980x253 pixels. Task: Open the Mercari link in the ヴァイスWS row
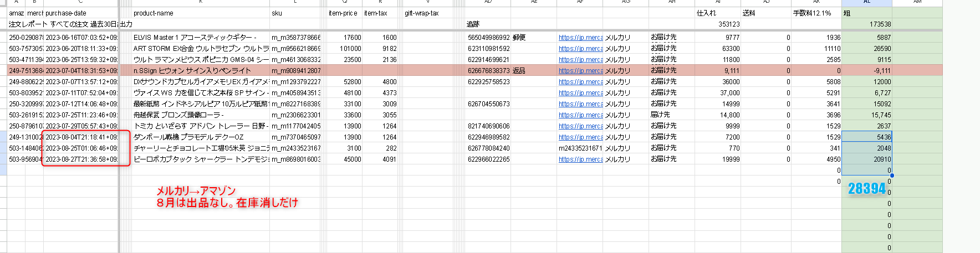[580, 93]
